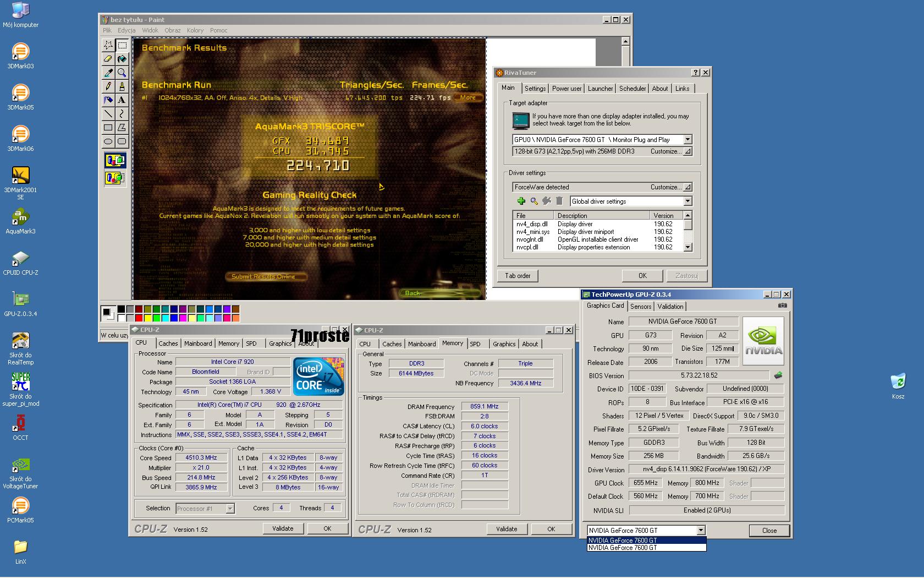The height and width of the screenshot is (578, 924).
Task: Choose the Ellipse shape tool in Paint
Action: 108,141
